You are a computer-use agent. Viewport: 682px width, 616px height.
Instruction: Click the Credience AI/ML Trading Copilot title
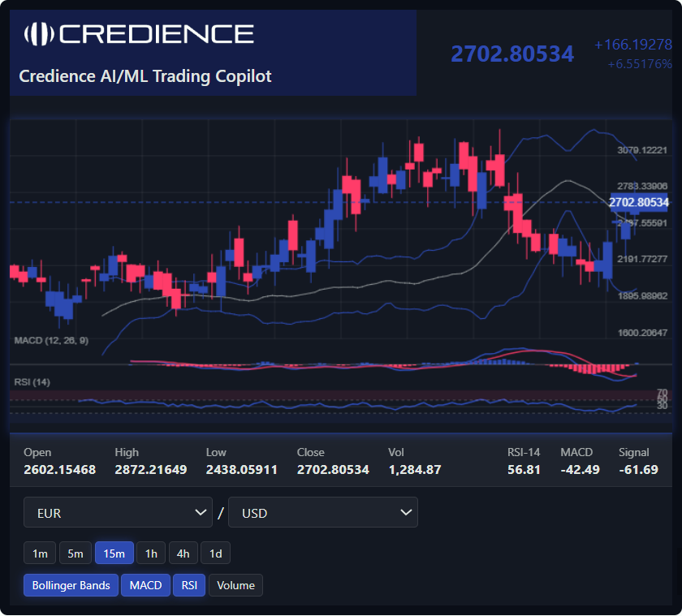tap(145, 76)
